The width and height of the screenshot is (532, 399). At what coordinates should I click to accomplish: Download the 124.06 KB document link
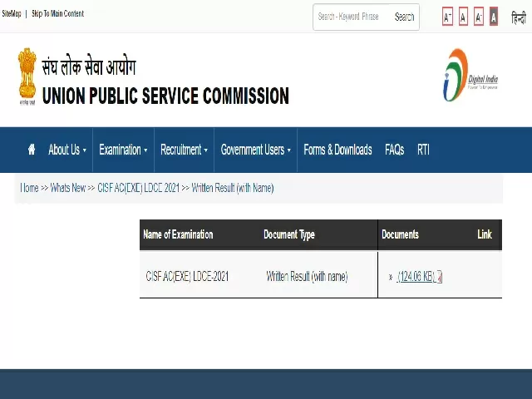(416, 277)
